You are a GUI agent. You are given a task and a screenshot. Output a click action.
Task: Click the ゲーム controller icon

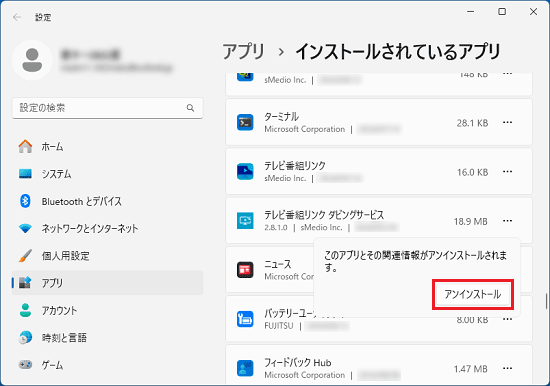(25, 365)
